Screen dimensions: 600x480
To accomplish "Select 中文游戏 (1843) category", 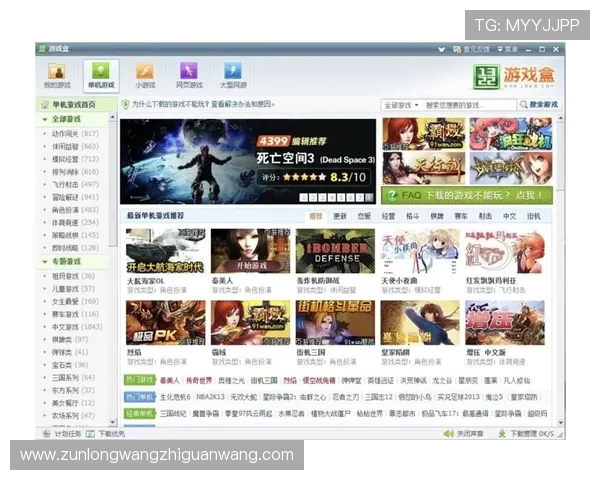I will pos(77,327).
